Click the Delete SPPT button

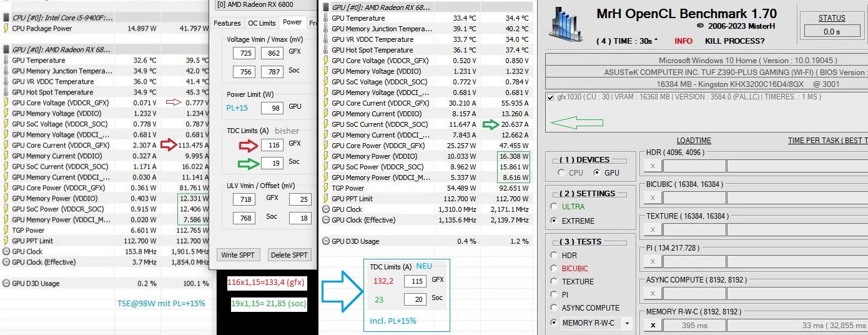290,255
